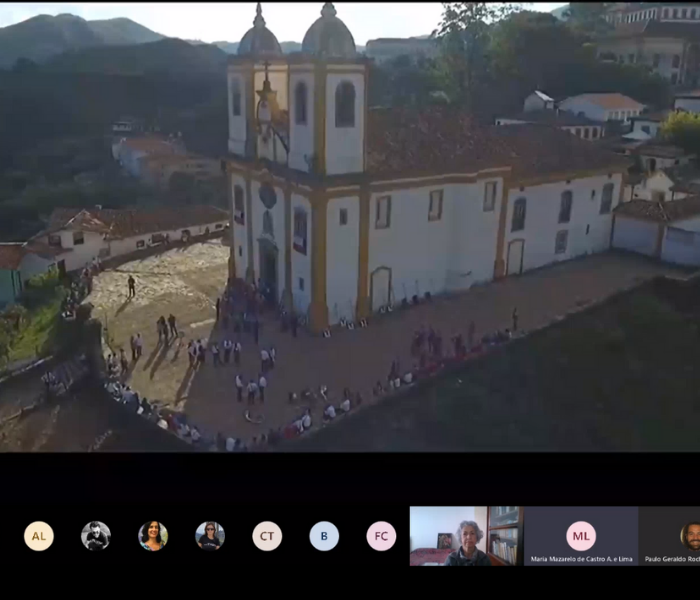
Task: Open the FC participant avatar
Action: [x=381, y=536]
